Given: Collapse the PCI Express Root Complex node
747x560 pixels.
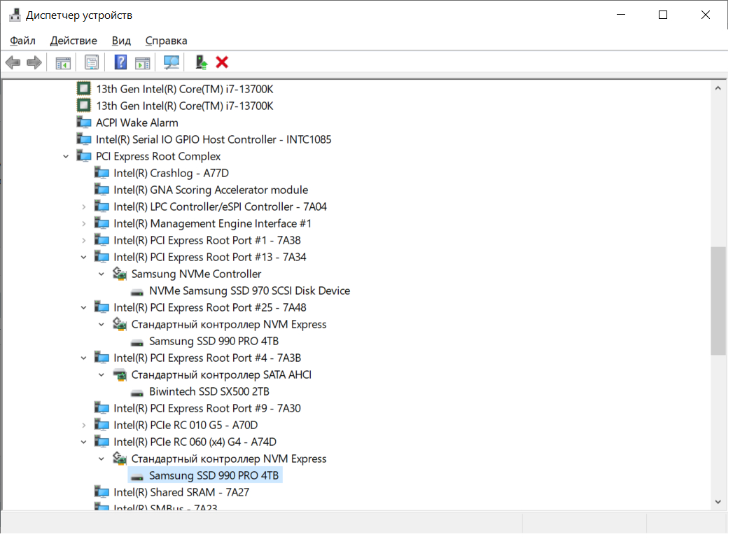Looking at the screenshot, I should tap(66, 156).
